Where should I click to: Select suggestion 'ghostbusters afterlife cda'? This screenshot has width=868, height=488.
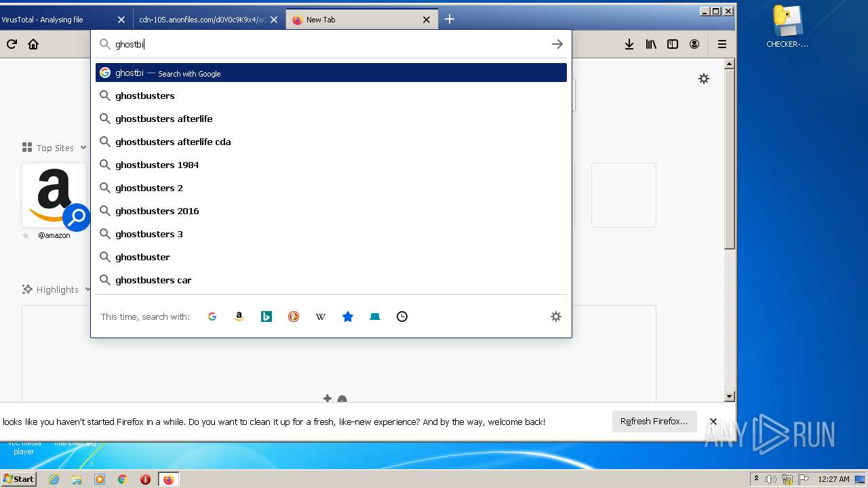[331, 142]
